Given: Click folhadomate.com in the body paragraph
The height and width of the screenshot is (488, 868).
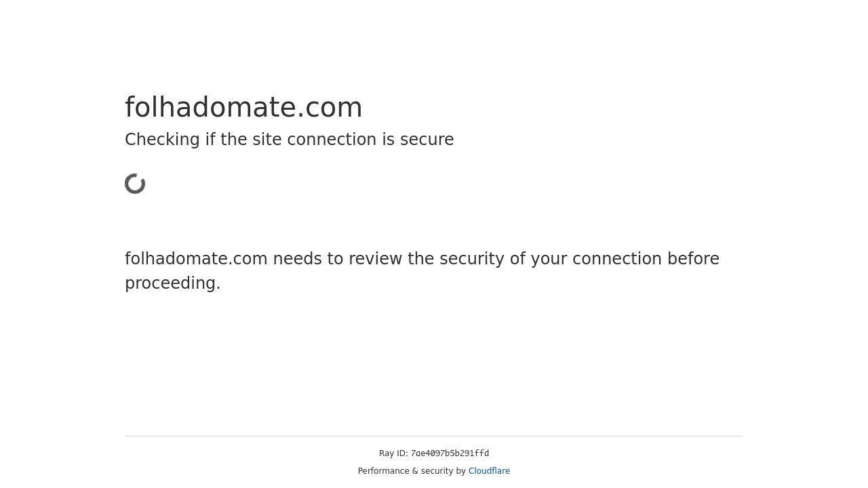Looking at the screenshot, I should click(x=196, y=259).
